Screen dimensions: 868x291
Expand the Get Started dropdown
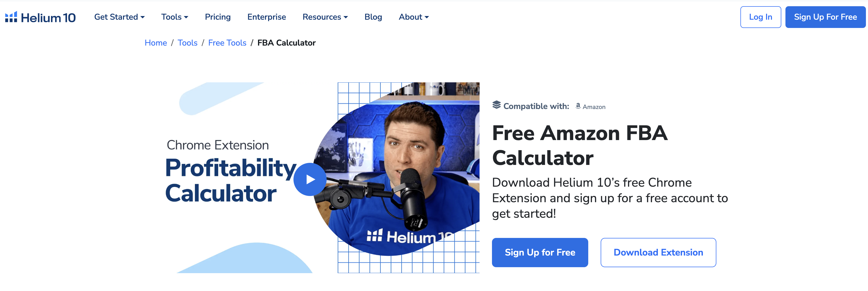(x=119, y=17)
